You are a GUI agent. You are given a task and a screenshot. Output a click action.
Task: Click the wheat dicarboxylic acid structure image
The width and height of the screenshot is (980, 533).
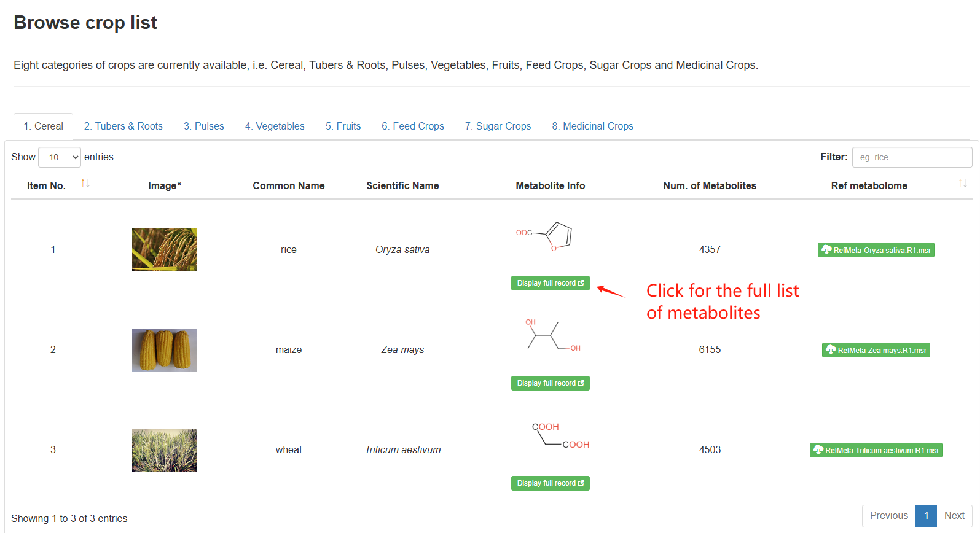click(560, 435)
